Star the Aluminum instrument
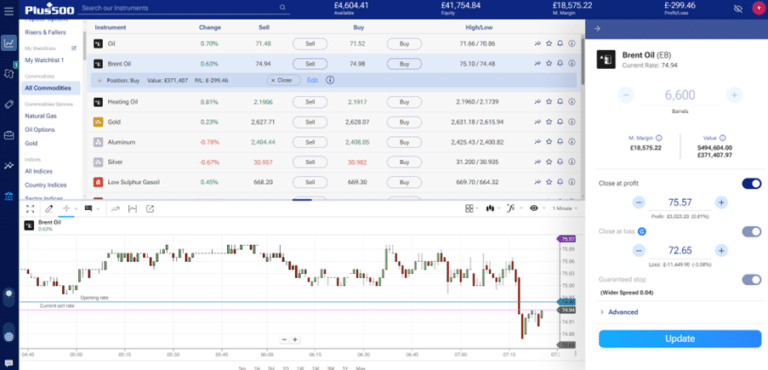 point(549,142)
